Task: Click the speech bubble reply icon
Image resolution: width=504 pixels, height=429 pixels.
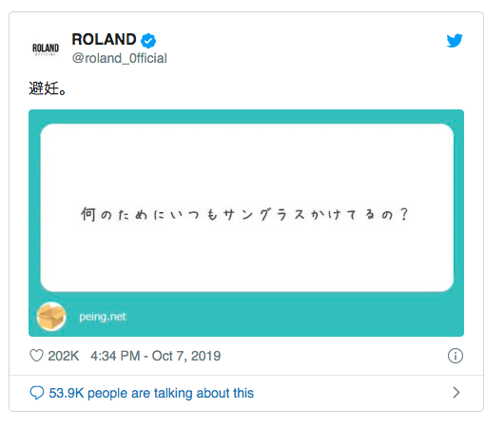Action: click(x=37, y=393)
